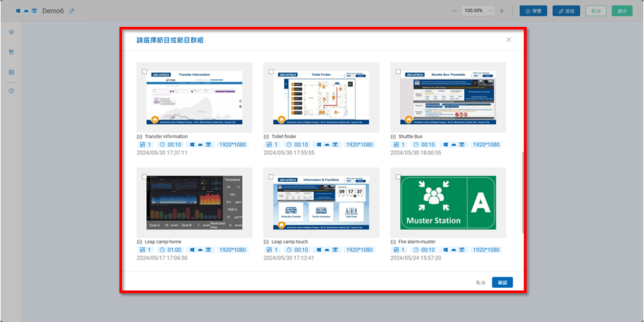The height and width of the screenshot is (322, 644).
Task: Click the orange home icon on Toilet finder thumbnail
Action: point(282,120)
